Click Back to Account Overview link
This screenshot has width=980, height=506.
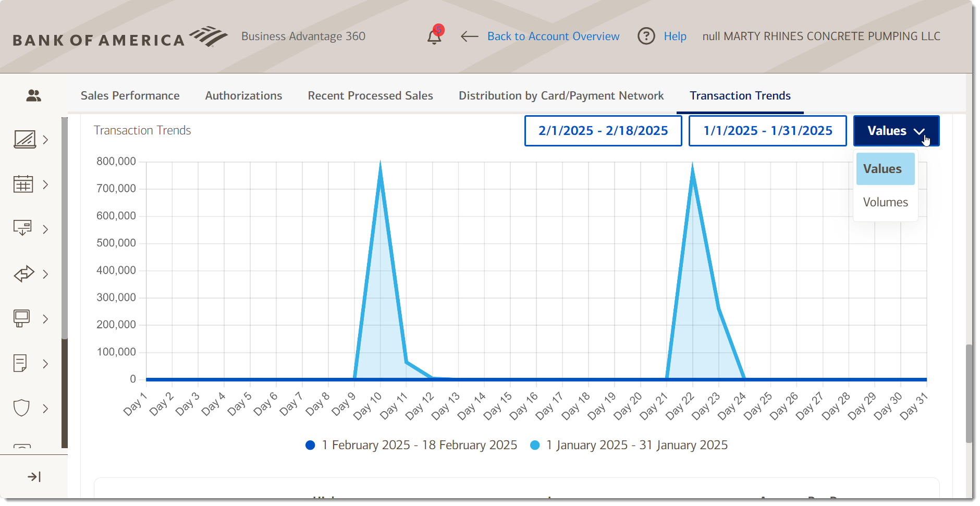[x=553, y=36]
